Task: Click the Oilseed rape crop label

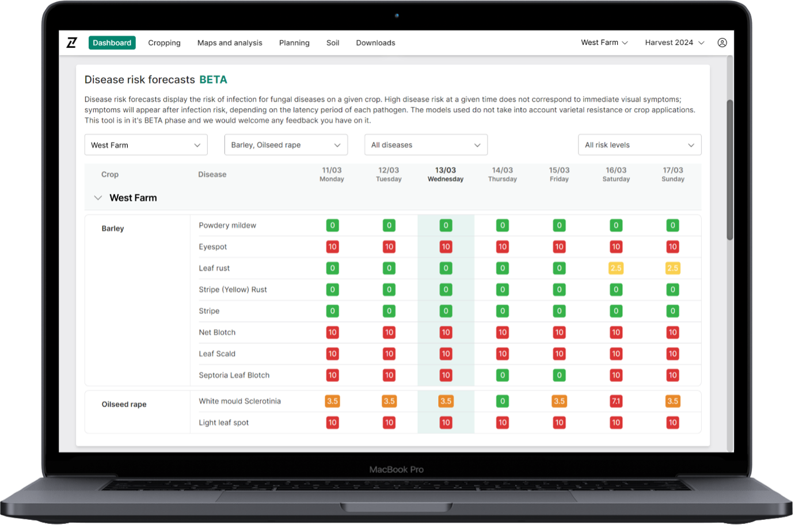Action: (124, 404)
